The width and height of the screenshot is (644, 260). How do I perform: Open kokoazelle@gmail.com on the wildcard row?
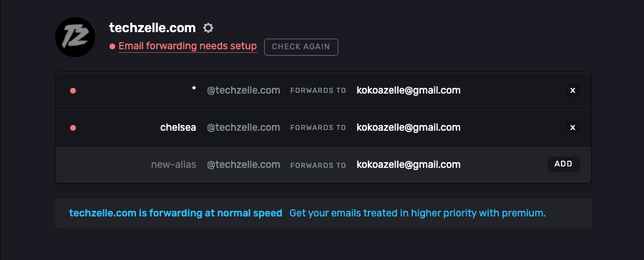pyautogui.click(x=409, y=90)
